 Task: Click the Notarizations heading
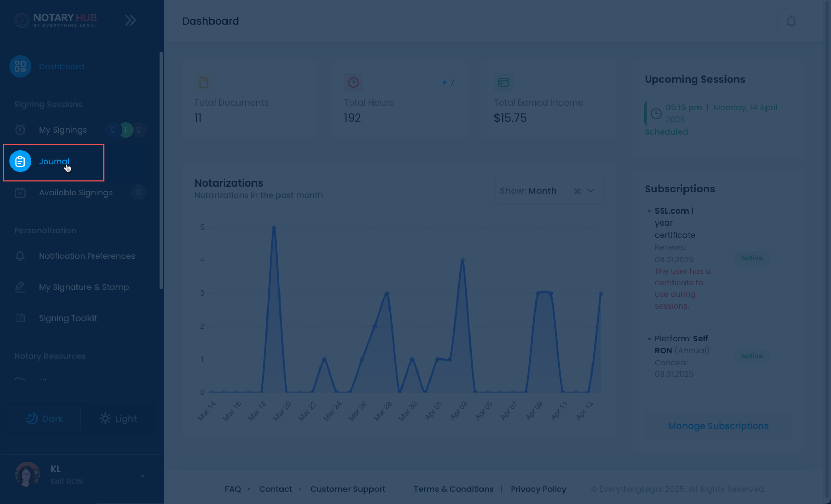pos(229,183)
